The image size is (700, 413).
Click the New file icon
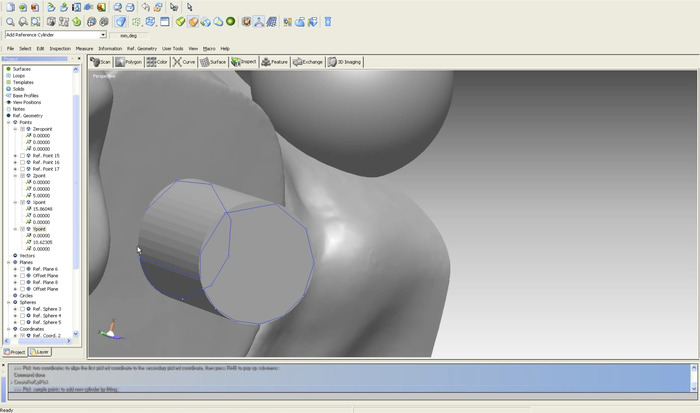click(x=8, y=7)
